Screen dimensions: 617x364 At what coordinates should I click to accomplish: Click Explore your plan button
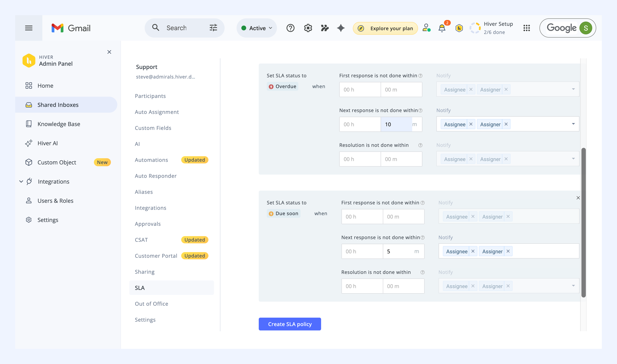pyautogui.click(x=385, y=28)
